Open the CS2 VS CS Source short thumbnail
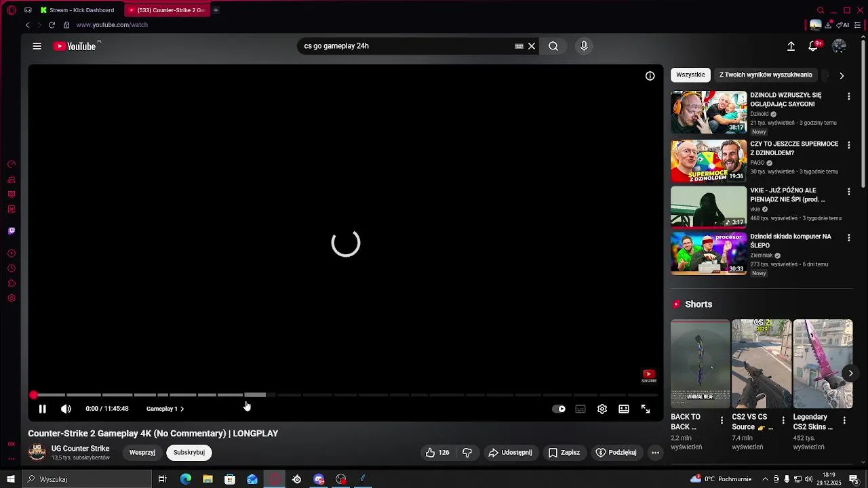The width and height of the screenshot is (868, 488). (x=762, y=364)
